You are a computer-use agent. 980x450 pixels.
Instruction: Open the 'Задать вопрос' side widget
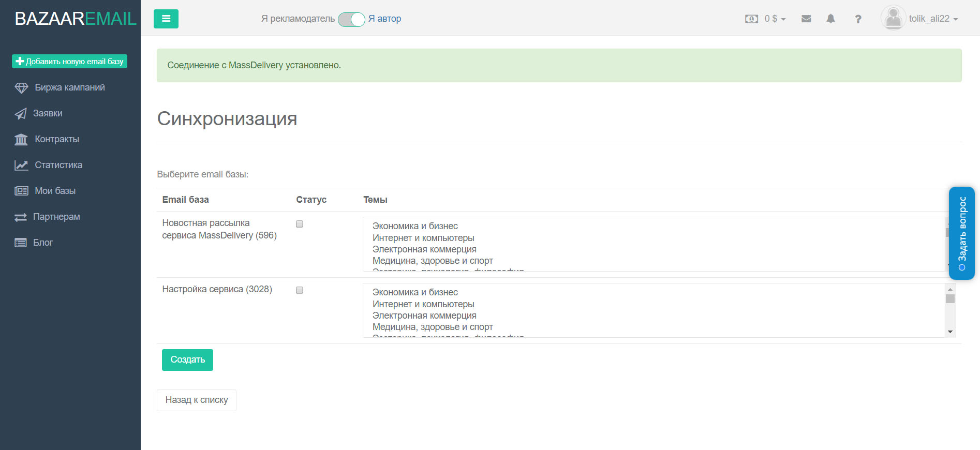(x=961, y=233)
